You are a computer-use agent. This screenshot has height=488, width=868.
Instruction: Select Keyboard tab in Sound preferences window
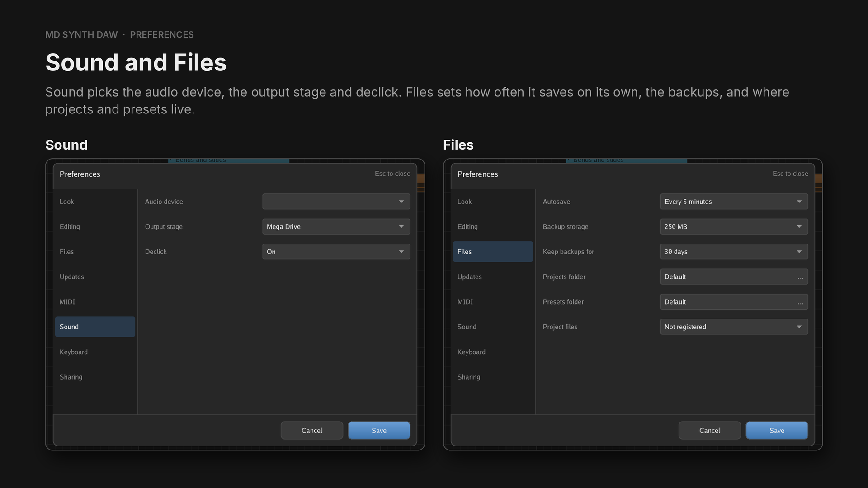coord(95,352)
